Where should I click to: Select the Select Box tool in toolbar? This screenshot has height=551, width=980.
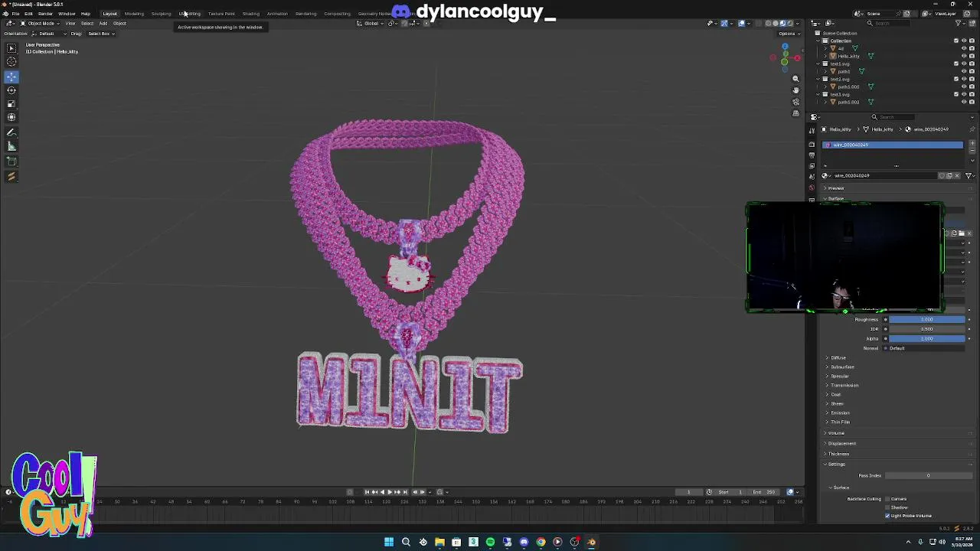11,48
